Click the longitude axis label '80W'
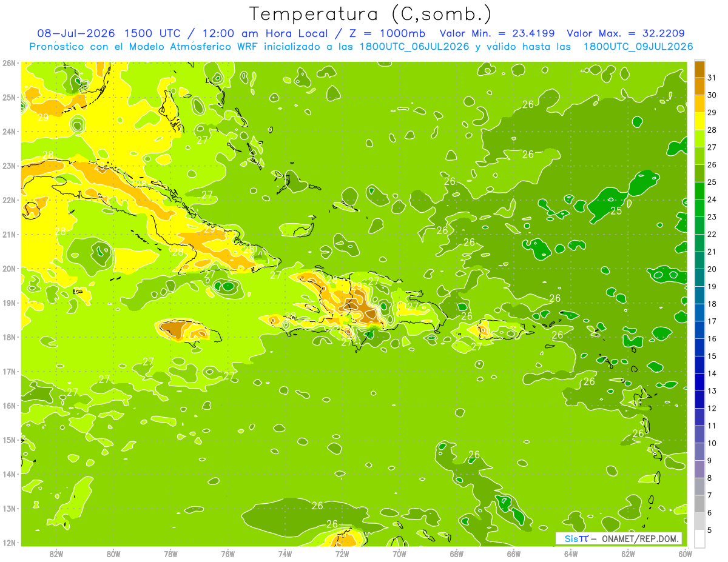 tap(113, 554)
